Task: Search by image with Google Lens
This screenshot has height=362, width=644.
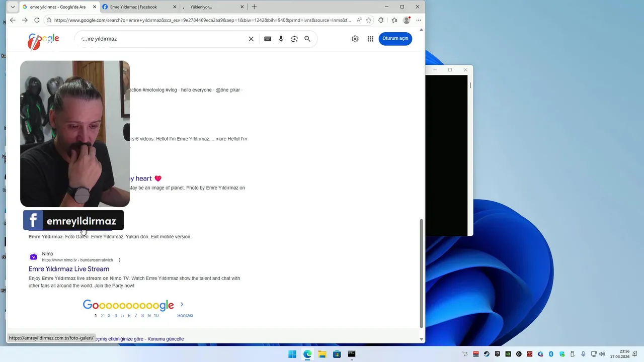Action: pyautogui.click(x=294, y=39)
